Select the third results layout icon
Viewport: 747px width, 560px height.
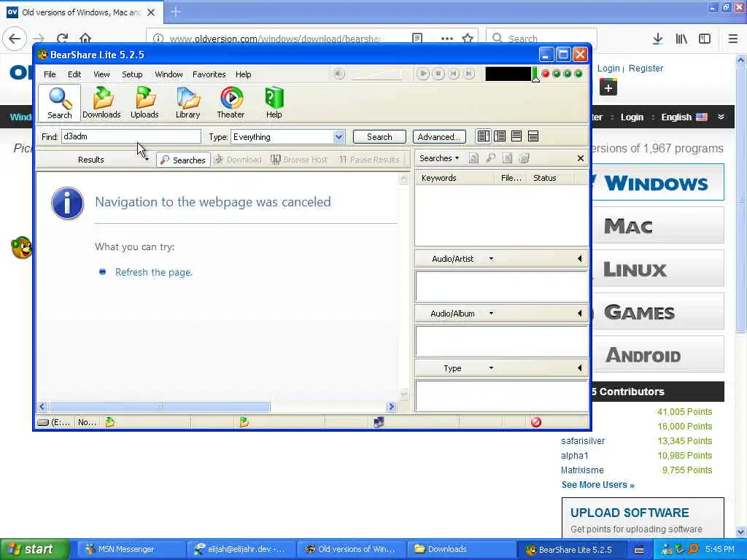pos(516,136)
